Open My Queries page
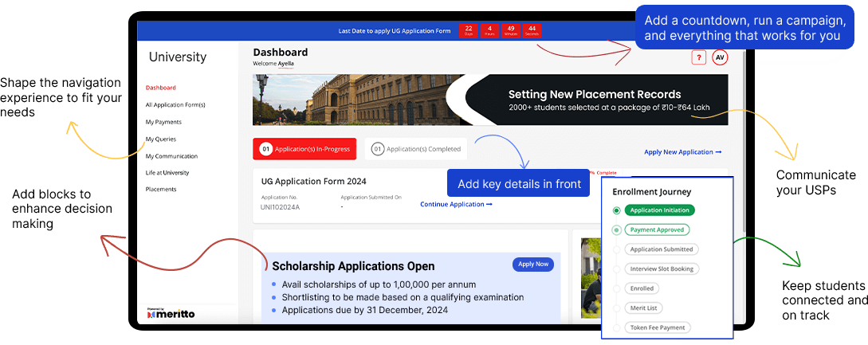The image size is (868, 345). click(160, 139)
